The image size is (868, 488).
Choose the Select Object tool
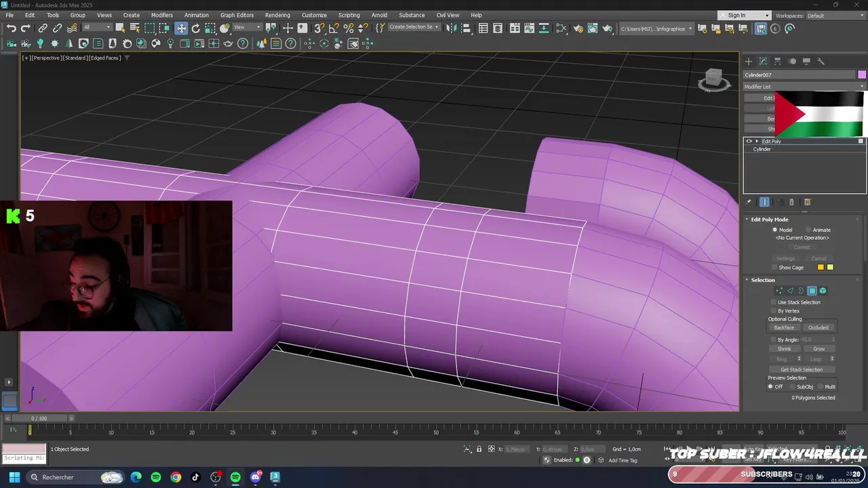(120, 28)
